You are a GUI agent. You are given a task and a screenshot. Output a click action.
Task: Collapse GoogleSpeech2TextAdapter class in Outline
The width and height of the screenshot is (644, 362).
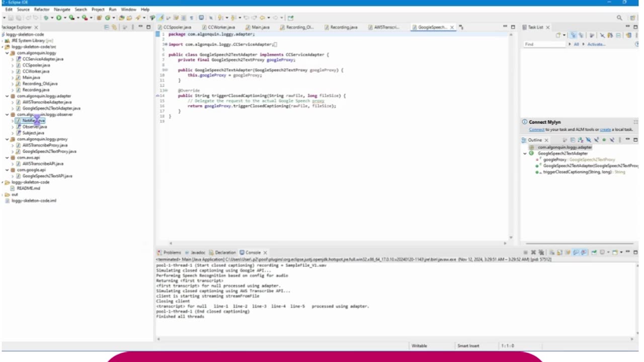coord(525,153)
